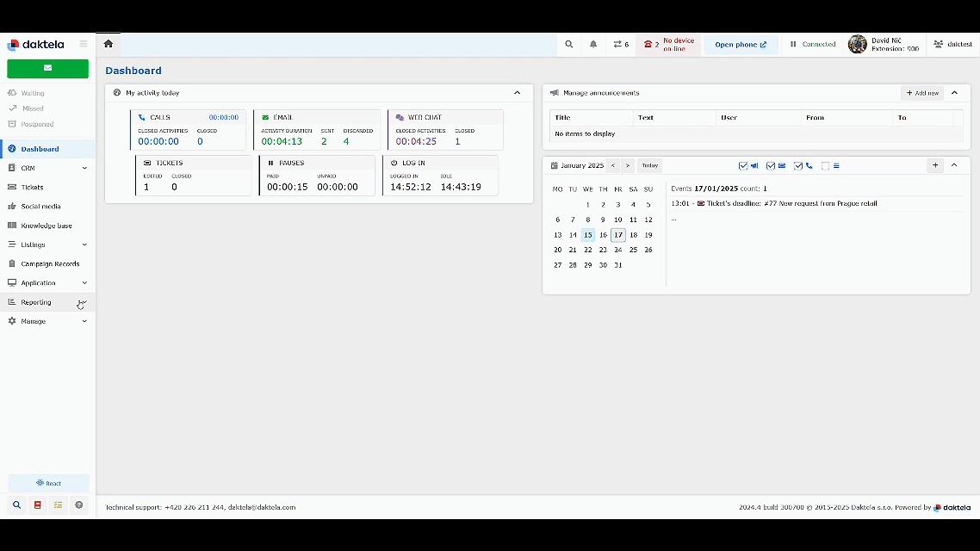Click the orange checklist icon at bottom left
This screenshot has width=980, height=551.
[x=58, y=505]
